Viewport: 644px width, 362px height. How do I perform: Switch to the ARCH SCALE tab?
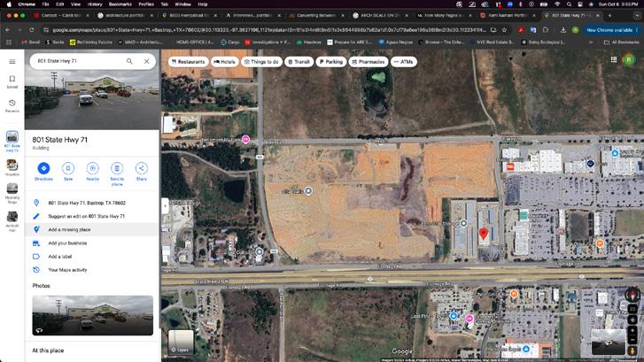380,16
